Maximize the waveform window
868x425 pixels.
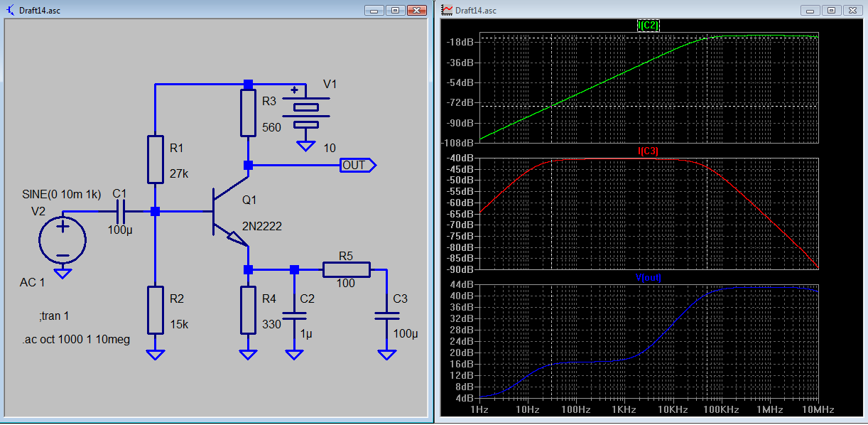(832, 10)
